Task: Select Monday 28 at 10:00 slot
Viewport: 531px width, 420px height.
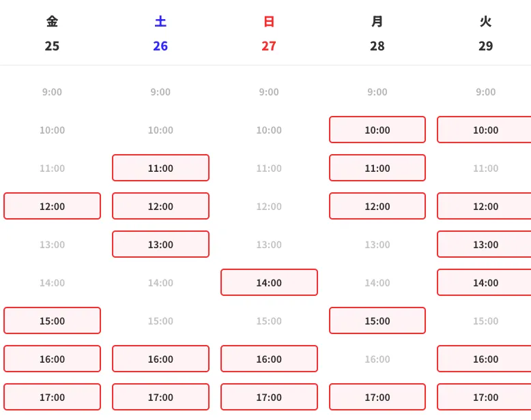Action: 377,130
